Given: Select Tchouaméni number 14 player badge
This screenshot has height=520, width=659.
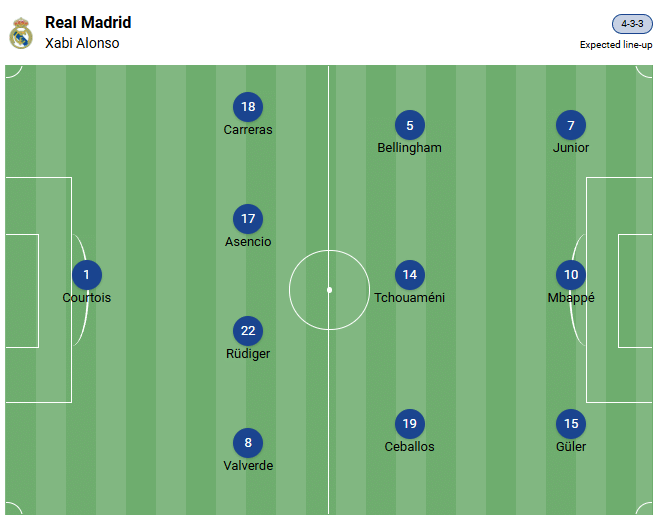Looking at the screenshot, I should [x=409, y=275].
